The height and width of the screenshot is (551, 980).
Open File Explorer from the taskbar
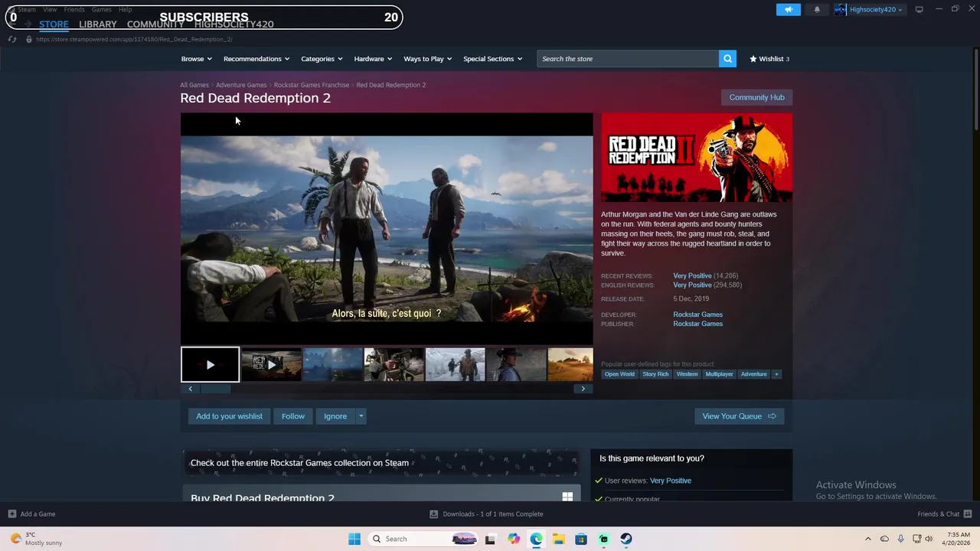click(559, 539)
